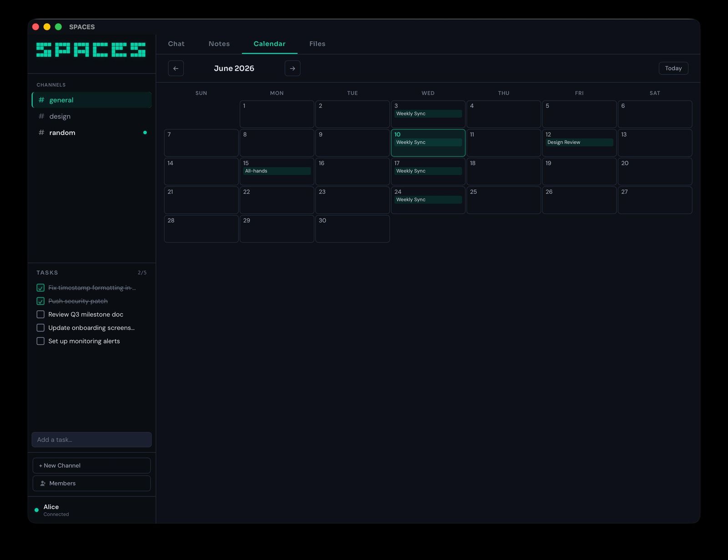The image size is (728, 560).
Task: Select June 6 day cell
Action: pos(655,114)
